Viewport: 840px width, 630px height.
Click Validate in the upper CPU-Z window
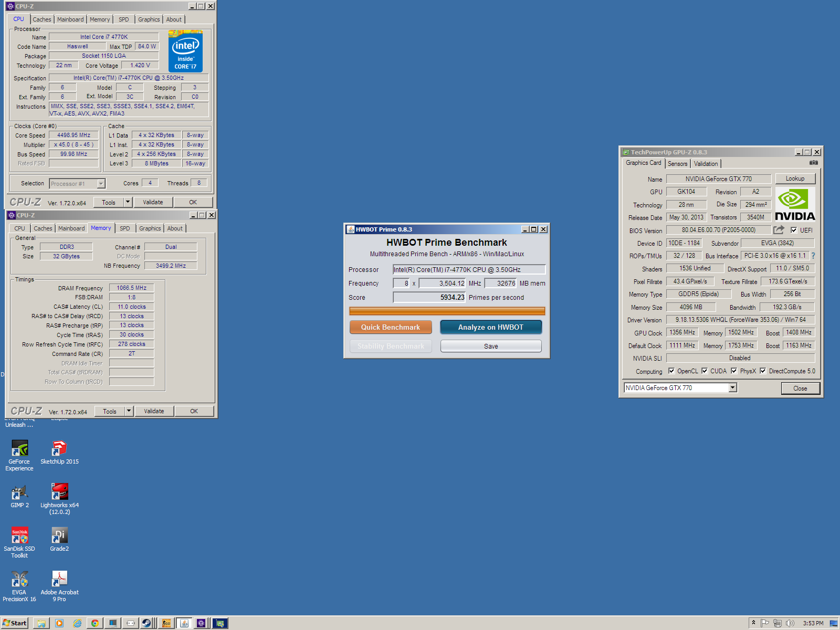tap(153, 202)
